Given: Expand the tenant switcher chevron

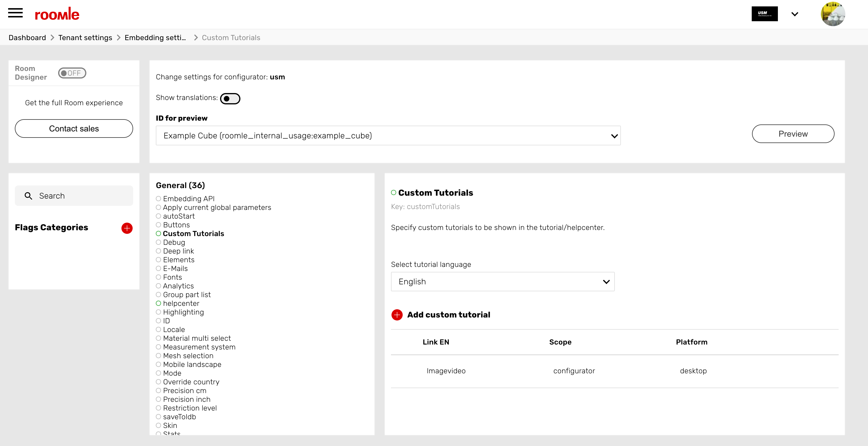Looking at the screenshot, I should click(794, 14).
